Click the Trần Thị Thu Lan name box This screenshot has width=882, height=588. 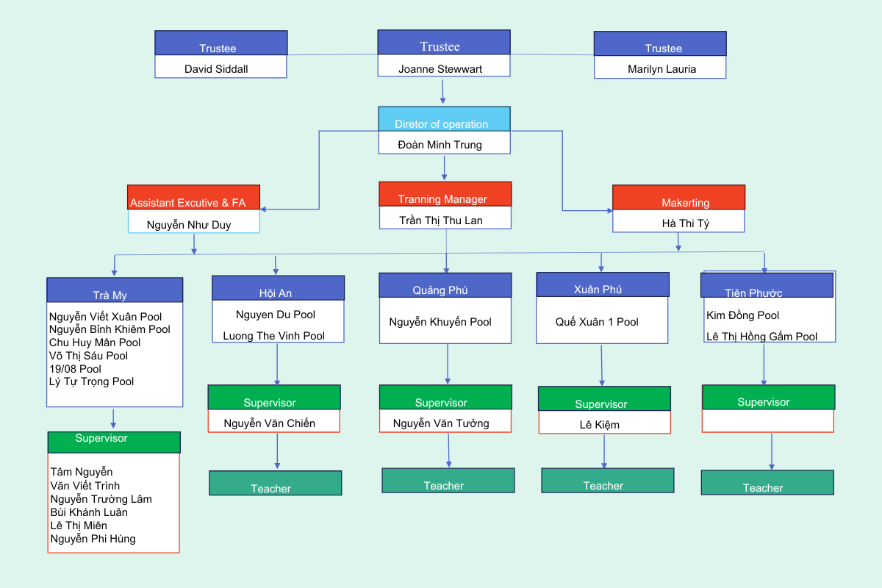point(445,219)
